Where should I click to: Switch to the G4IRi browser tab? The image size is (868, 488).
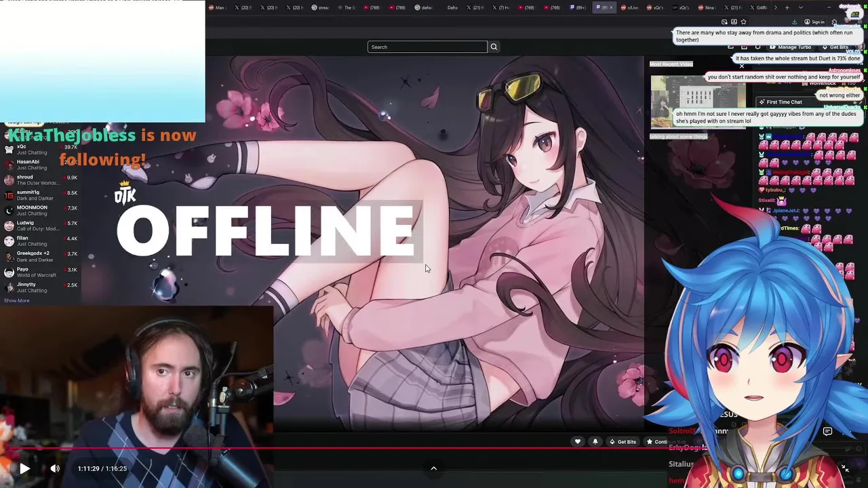pos(759,7)
